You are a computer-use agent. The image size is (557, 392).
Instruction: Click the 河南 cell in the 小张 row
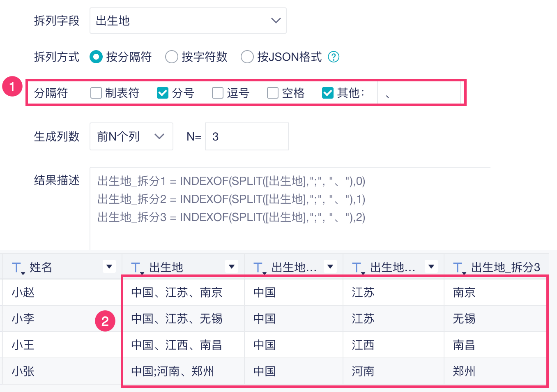[394, 371]
